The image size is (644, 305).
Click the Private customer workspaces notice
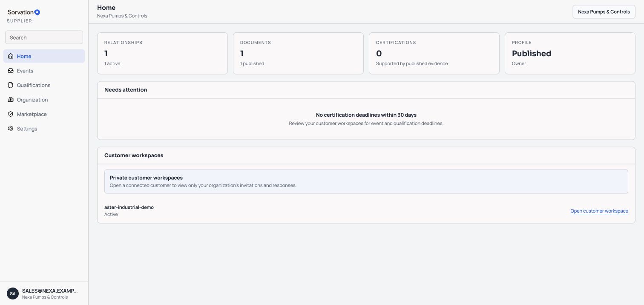[x=366, y=181]
